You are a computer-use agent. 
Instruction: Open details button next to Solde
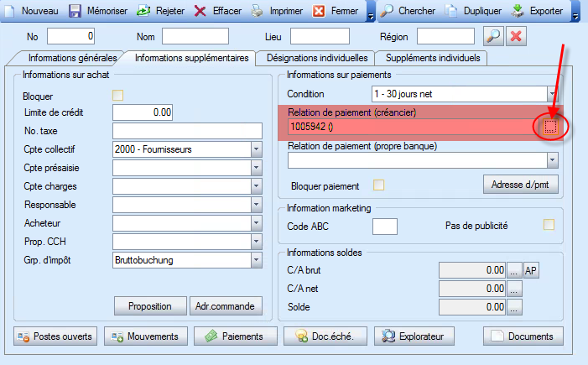pos(514,307)
